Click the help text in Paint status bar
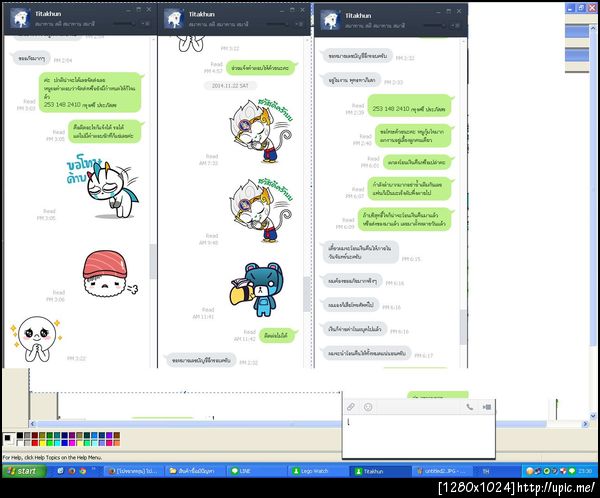600x498 pixels. tap(52, 457)
